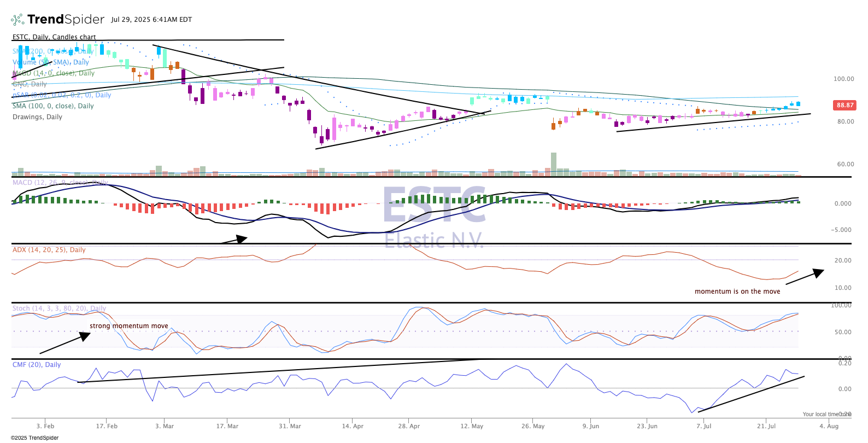
Task: Open the MACD (12, 26, 9, close) indicator label
Action: click(60, 183)
